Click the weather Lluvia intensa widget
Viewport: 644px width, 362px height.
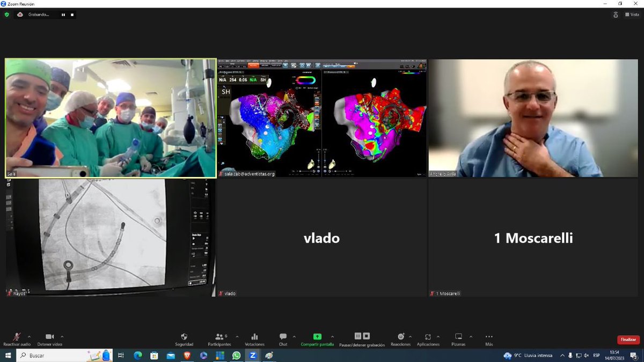(x=528, y=356)
